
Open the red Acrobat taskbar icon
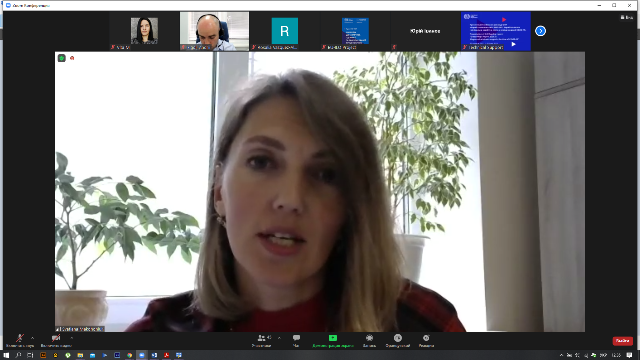pos(167,355)
